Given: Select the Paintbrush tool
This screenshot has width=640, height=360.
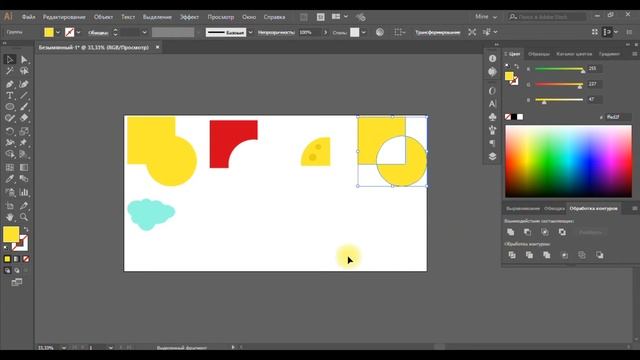Looking at the screenshot, I should coord(24,107).
